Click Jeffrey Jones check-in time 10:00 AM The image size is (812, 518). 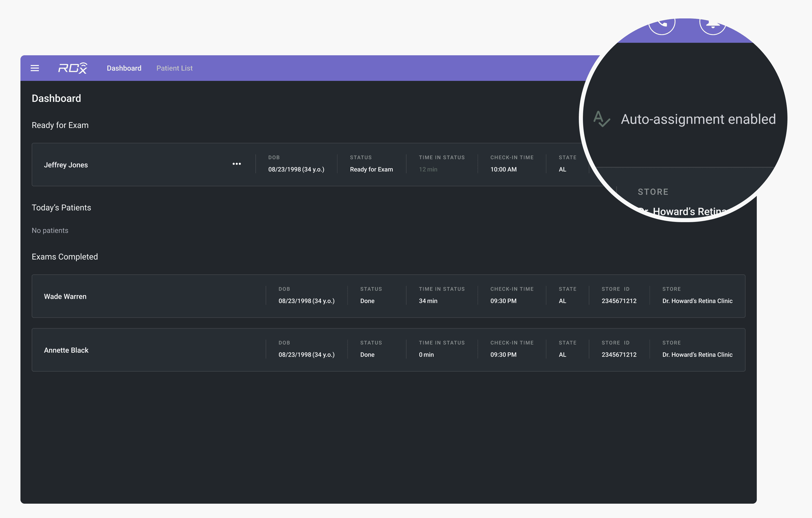point(503,169)
